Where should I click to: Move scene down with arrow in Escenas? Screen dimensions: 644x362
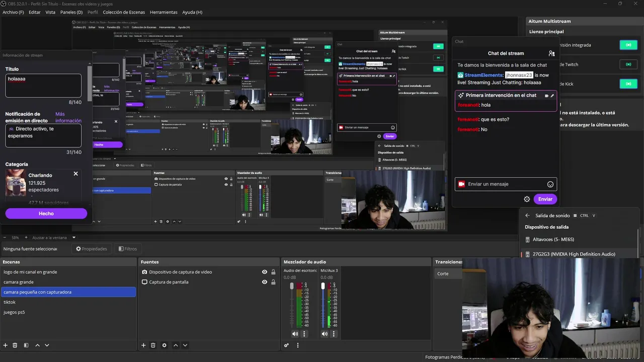[47, 345]
